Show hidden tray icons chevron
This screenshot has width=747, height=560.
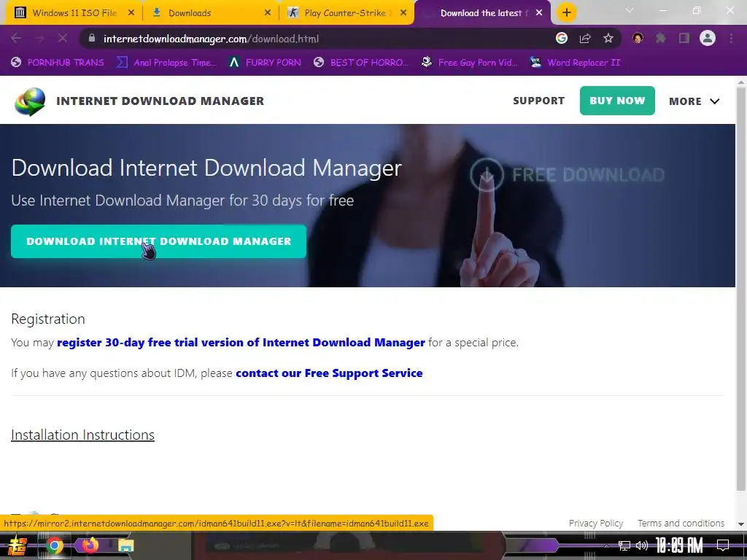coord(606,545)
